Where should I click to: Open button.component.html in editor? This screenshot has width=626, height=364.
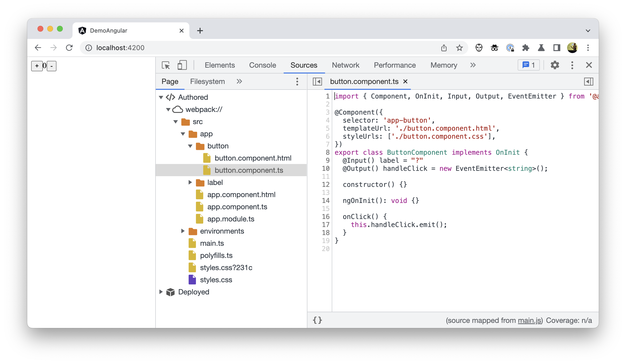253,158
